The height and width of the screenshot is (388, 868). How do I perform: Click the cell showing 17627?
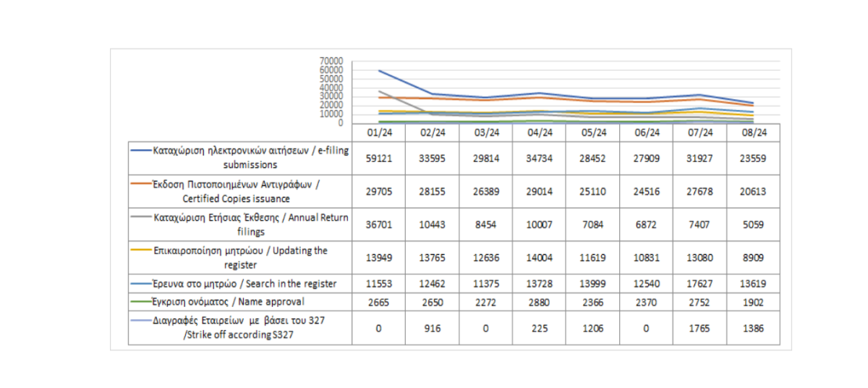click(699, 283)
